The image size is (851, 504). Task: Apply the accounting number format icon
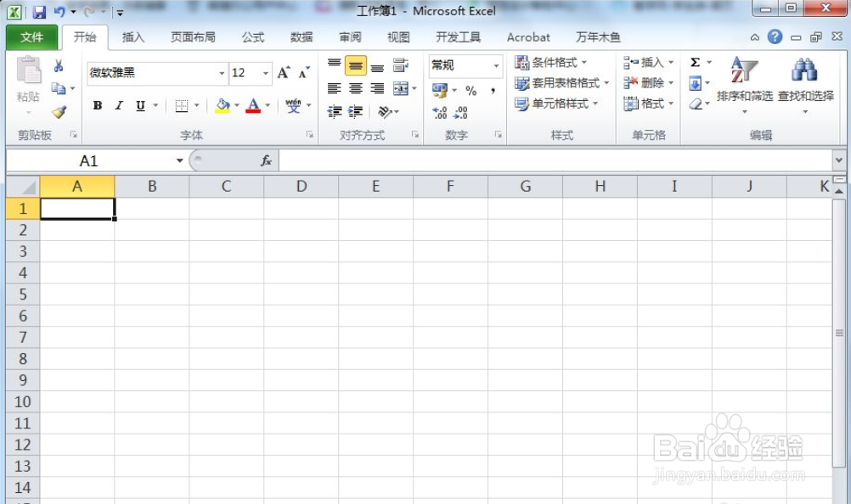[440, 90]
